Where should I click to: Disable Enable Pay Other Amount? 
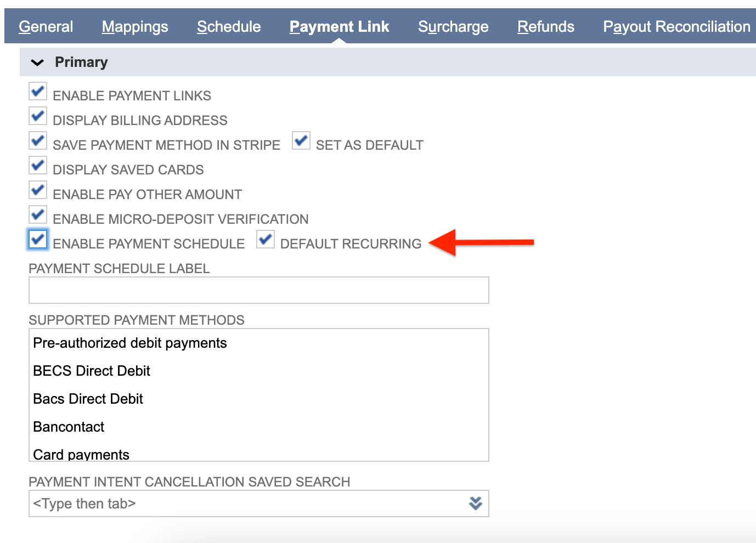(x=37, y=190)
